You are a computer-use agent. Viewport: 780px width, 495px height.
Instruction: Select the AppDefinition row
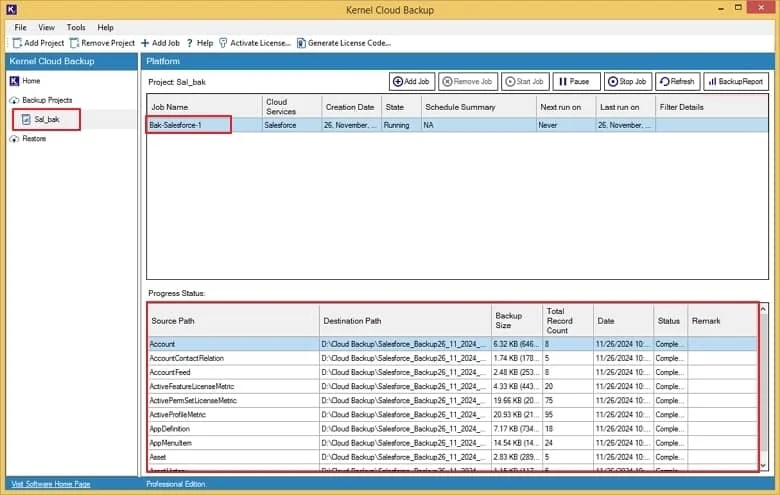click(x=453, y=429)
